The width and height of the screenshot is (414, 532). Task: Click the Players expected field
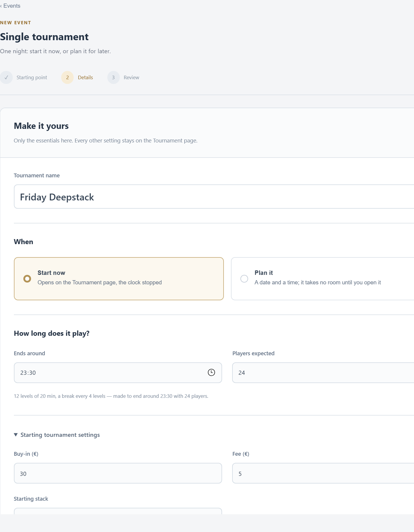tap(323, 373)
